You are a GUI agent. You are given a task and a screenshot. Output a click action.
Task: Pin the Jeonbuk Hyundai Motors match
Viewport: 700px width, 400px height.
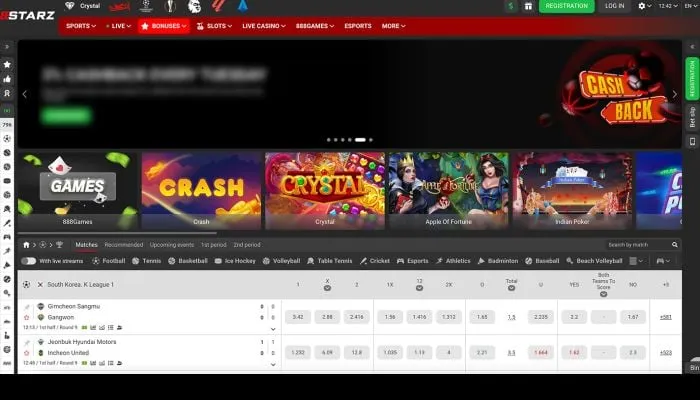[26, 342]
